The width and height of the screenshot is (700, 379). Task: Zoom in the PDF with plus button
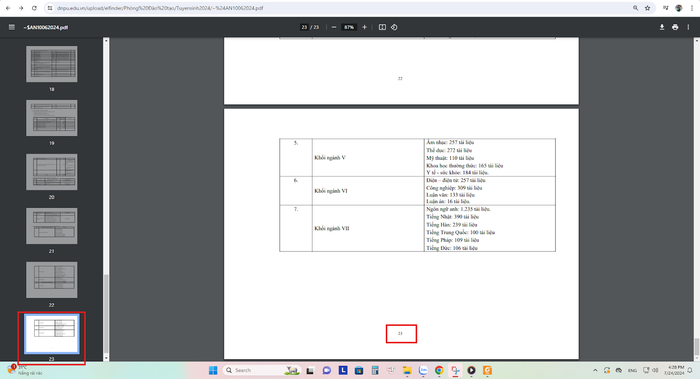coord(364,27)
